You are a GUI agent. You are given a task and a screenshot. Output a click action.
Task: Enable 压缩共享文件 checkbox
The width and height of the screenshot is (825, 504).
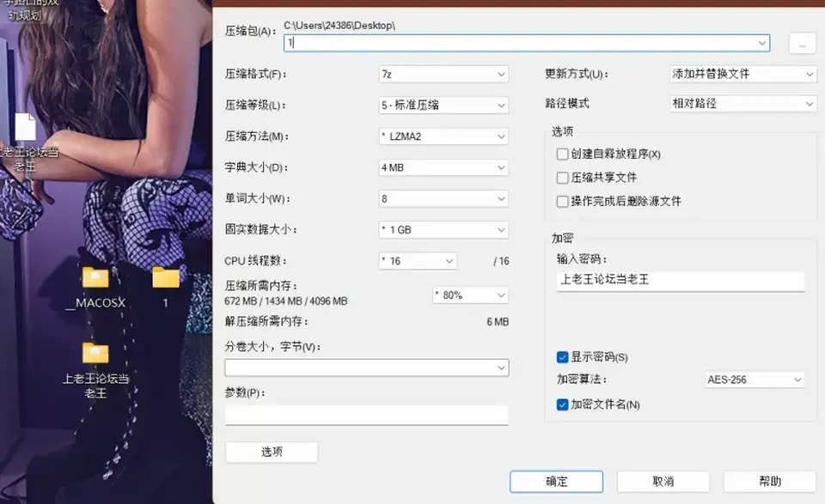click(562, 178)
